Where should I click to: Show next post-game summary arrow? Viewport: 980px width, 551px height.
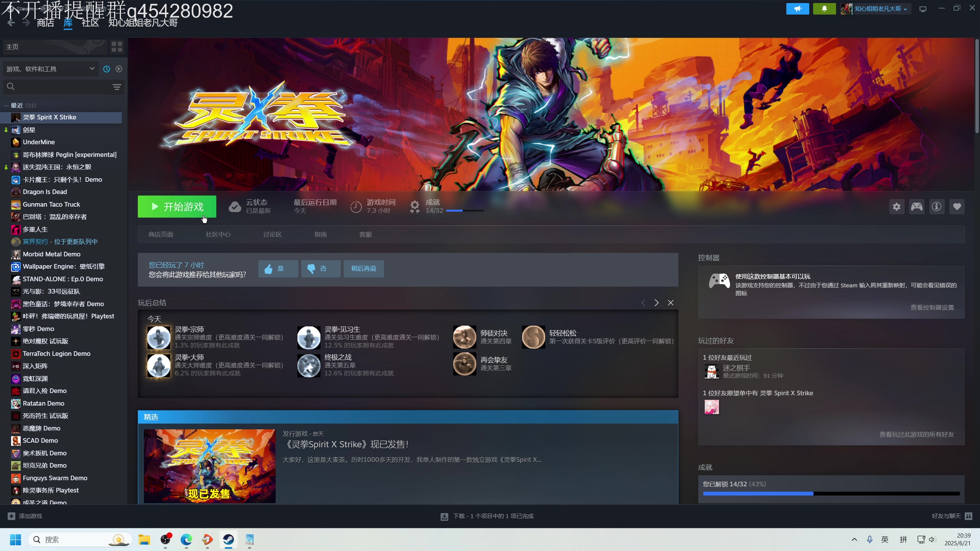657,303
